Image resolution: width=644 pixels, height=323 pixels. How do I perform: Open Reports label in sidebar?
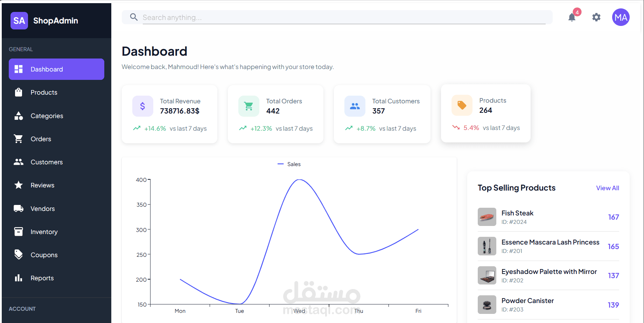42,278
